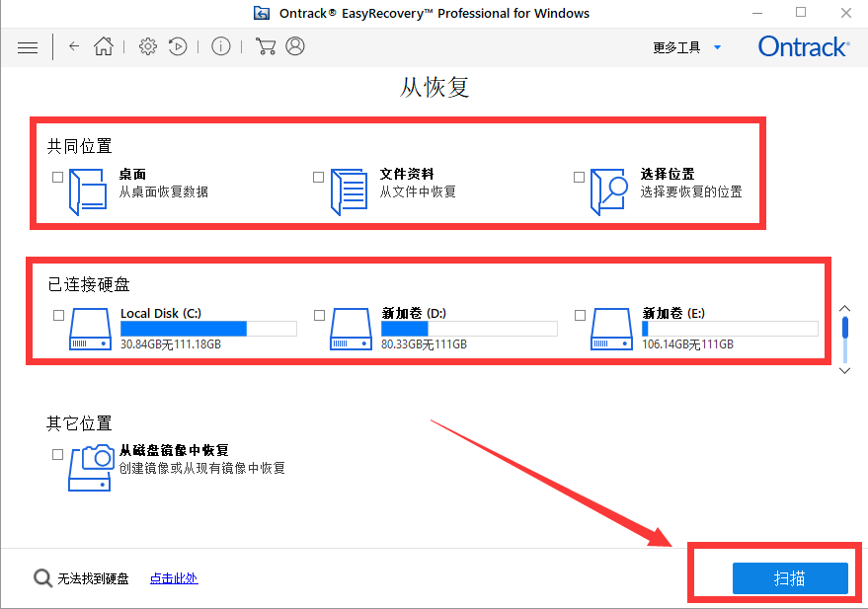Click the 文件资料 label
Screen dimensions: 868x609
[407, 175]
